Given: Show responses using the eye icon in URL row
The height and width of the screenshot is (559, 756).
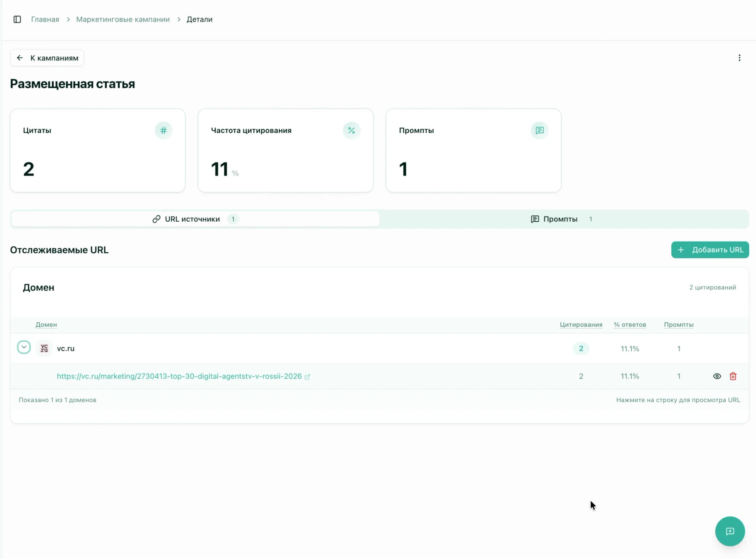Looking at the screenshot, I should pyautogui.click(x=717, y=376).
